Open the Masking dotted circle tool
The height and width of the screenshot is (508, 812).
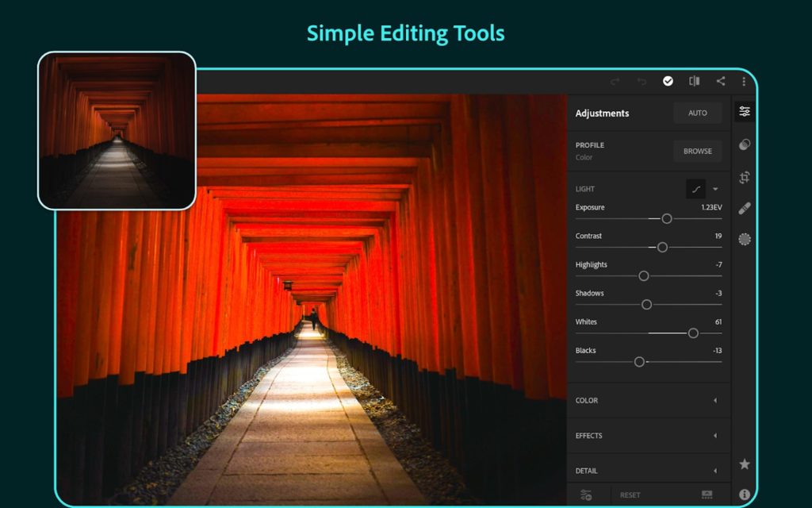click(744, 239)
